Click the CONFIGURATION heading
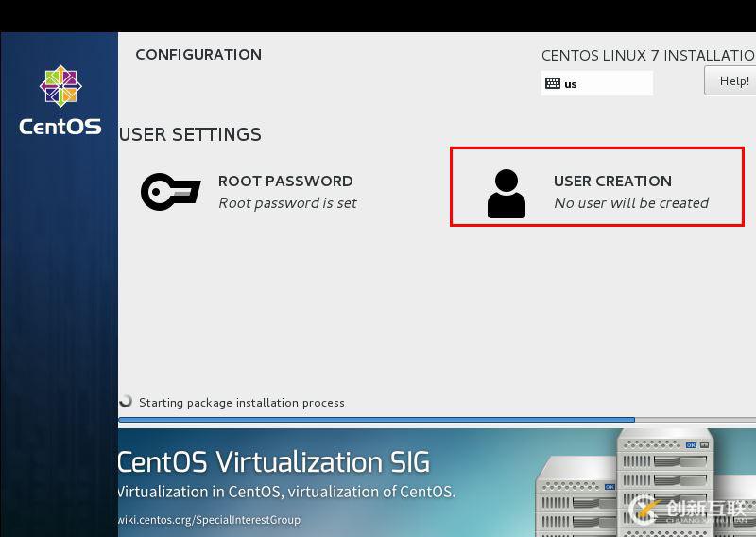This screenshot has height=537, width=756. click(x=198, y=55)
